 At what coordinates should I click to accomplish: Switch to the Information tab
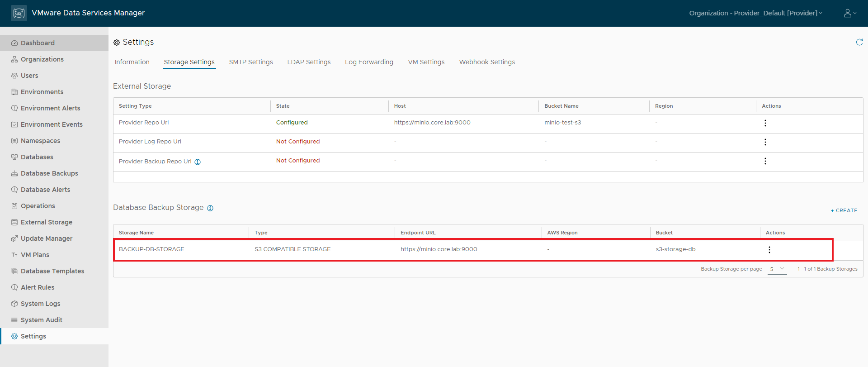pos(132,62)
